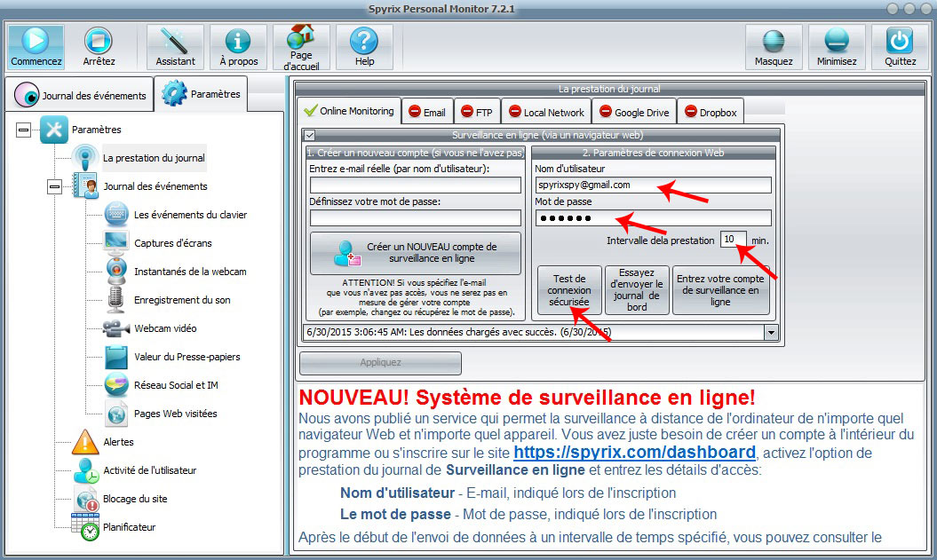
Task: Switch to the Dropbox tab
Action: pyautogui.click(x=711, y=112)
